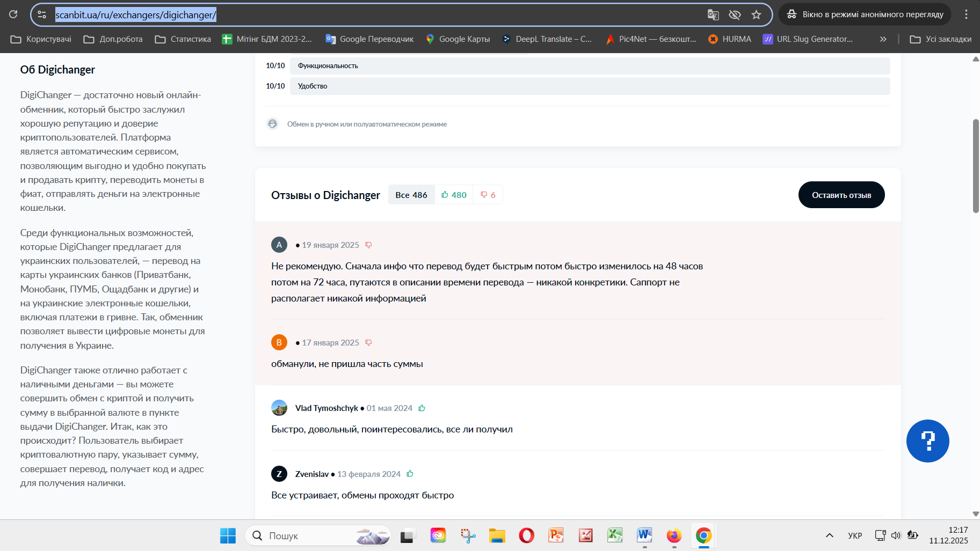Switch to Chrome on the taskbar

pos(703,535)
